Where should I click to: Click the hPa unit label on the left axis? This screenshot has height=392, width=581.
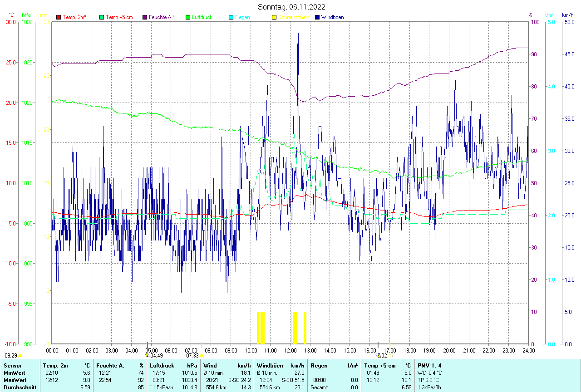26,15
